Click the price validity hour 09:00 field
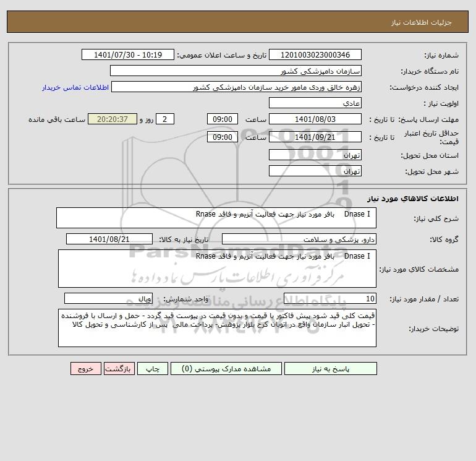 click(x=223, y=137)
